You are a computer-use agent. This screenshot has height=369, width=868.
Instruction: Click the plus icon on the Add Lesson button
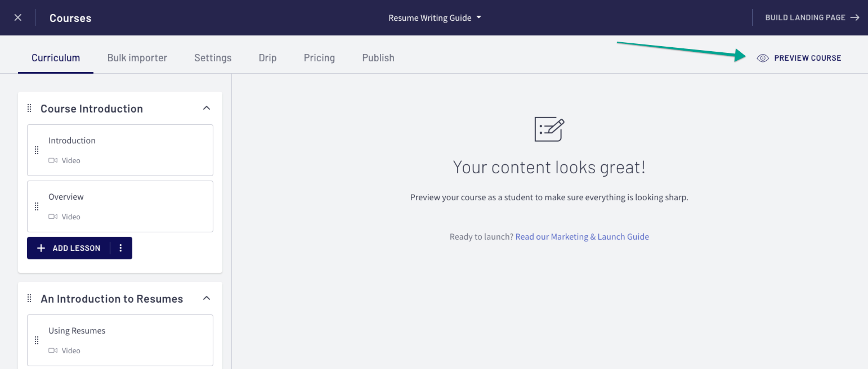41,248
